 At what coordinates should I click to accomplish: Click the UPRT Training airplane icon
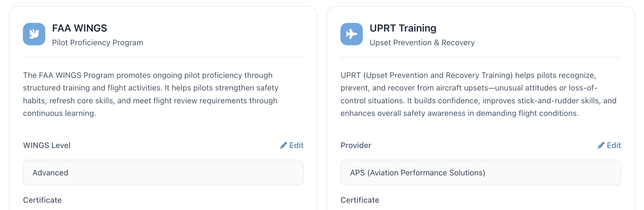351,34
